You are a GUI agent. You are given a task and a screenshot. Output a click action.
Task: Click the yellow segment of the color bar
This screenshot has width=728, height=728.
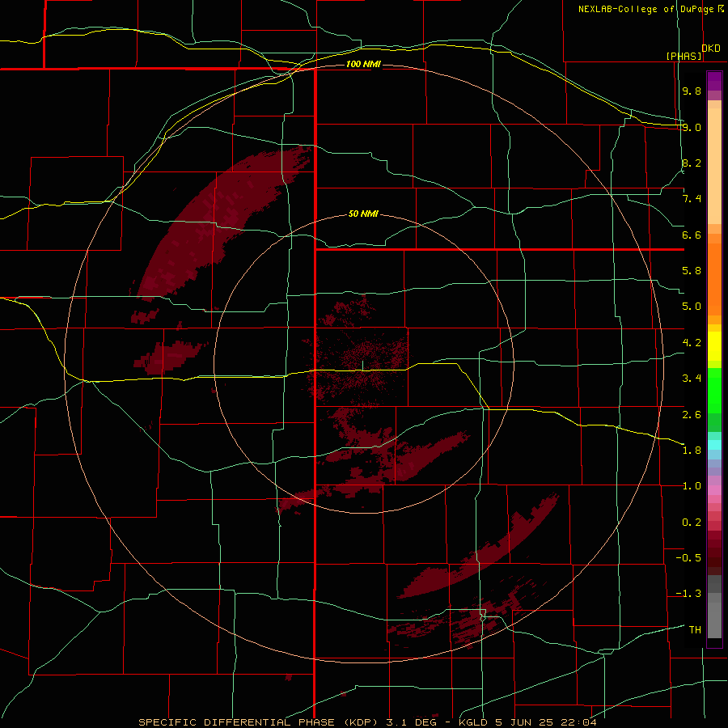pyautogui.click(x=714, y=346)
